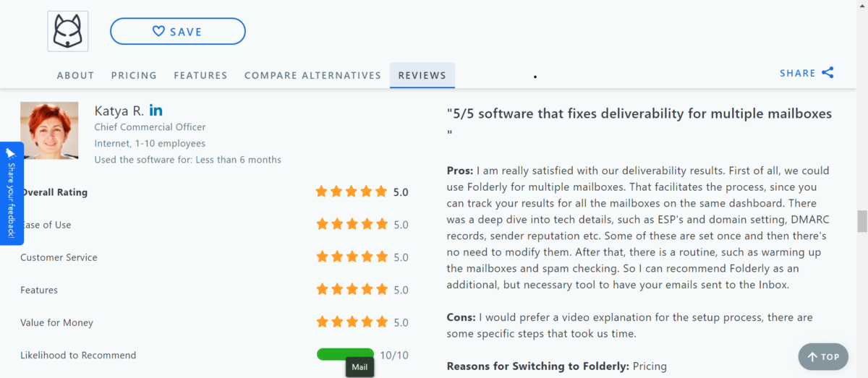Click Katya R.'s profile photo

(x=49, y=130)
